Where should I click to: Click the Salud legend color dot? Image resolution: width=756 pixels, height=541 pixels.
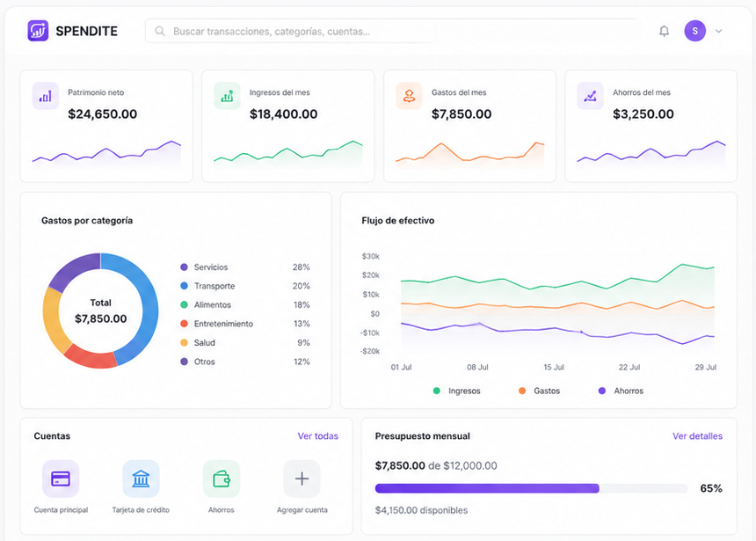tap(184, 343)
